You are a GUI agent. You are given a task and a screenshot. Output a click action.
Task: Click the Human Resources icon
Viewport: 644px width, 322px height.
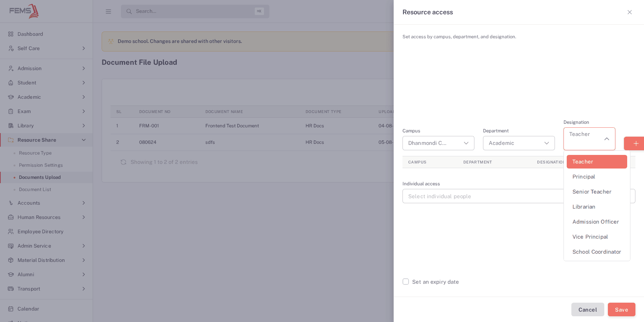pyautogui.click(x=11, y=217)
